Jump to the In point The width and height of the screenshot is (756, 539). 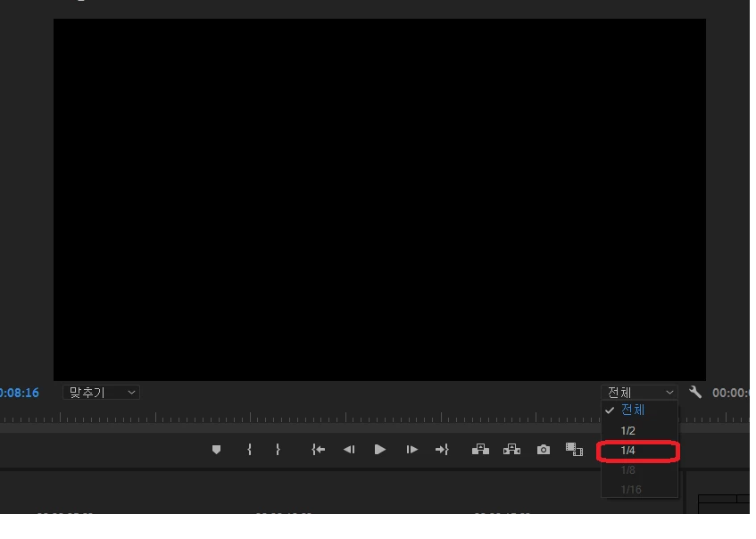click(319, 450)
